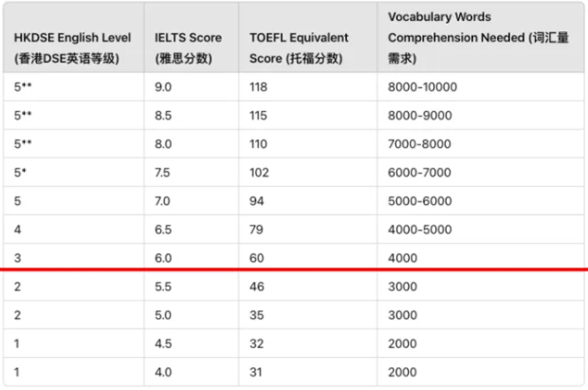The width and height of the screenshot is (588, 390).
Task: Select the TOEFL score 94 cell
Action: (256, 201)
